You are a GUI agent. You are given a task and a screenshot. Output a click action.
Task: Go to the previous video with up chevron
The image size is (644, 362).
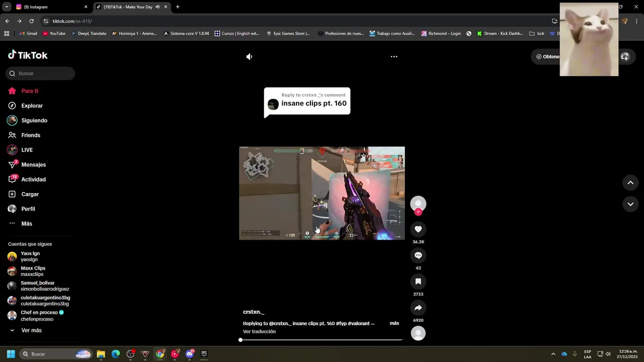click(x=630, y=183)
